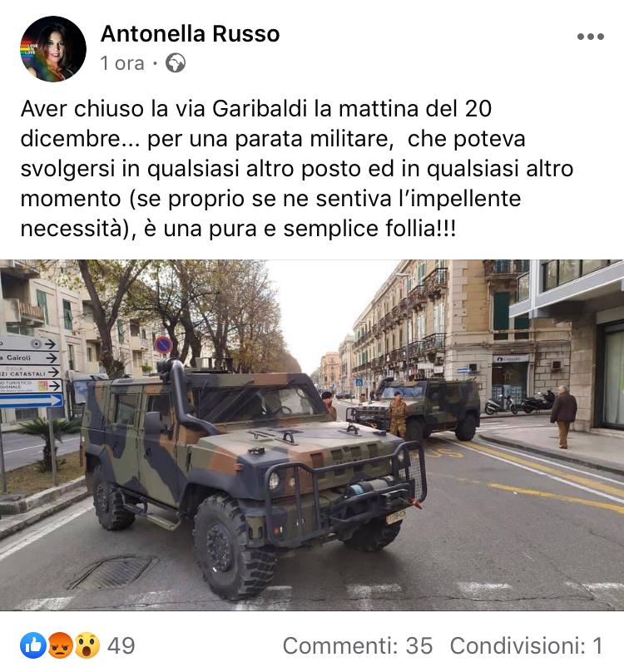Click the soldier standing beside vehicle
The image size is (624, 672).
click(x=398, y=415)
